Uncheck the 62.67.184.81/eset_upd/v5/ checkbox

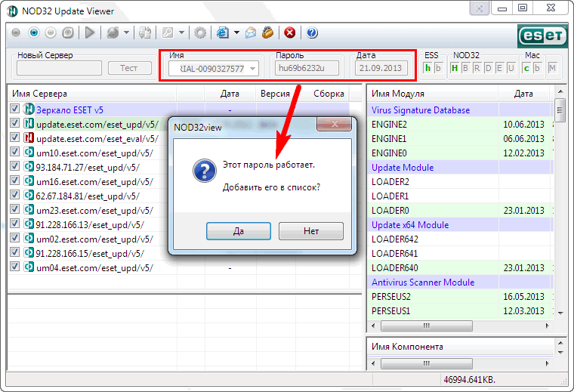click(x=14, y=195)
